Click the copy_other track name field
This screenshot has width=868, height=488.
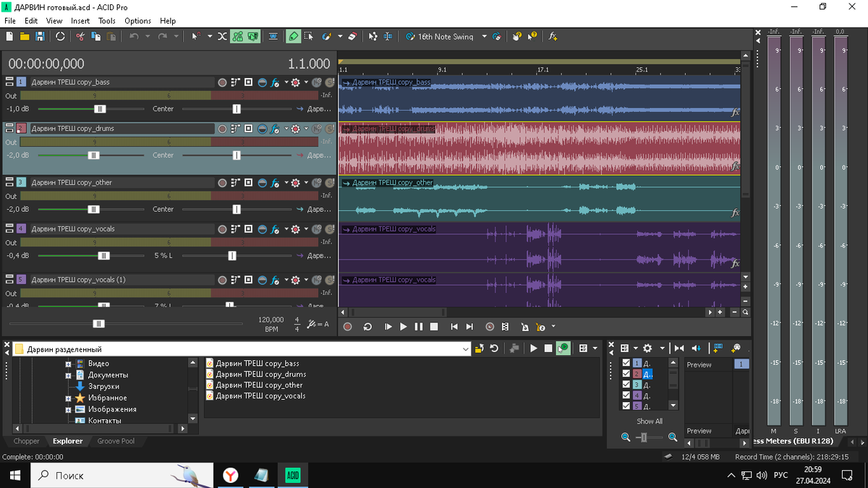coord(122,182)
